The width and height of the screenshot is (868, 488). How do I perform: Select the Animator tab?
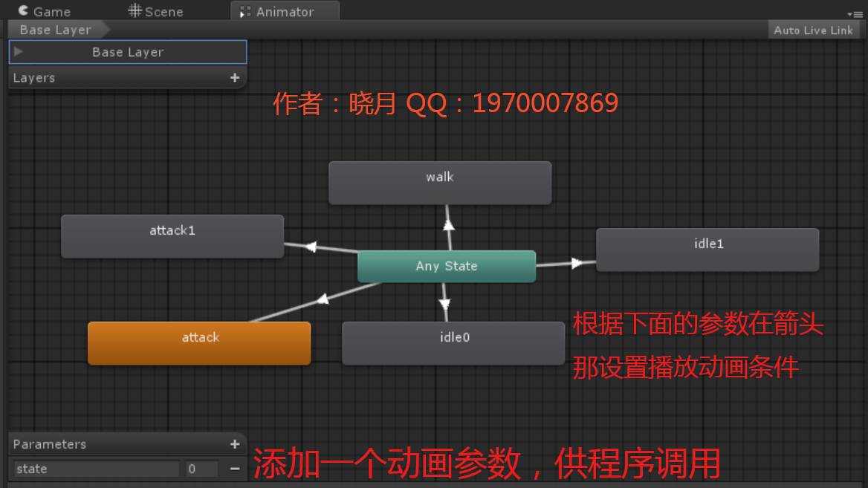click(x=285, y=11)
